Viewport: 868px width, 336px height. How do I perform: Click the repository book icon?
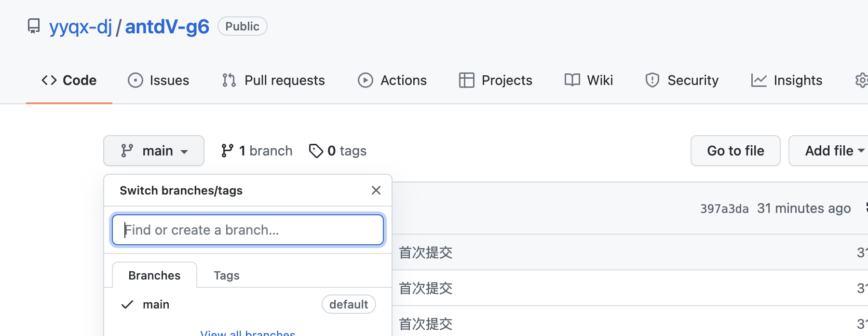34,26
